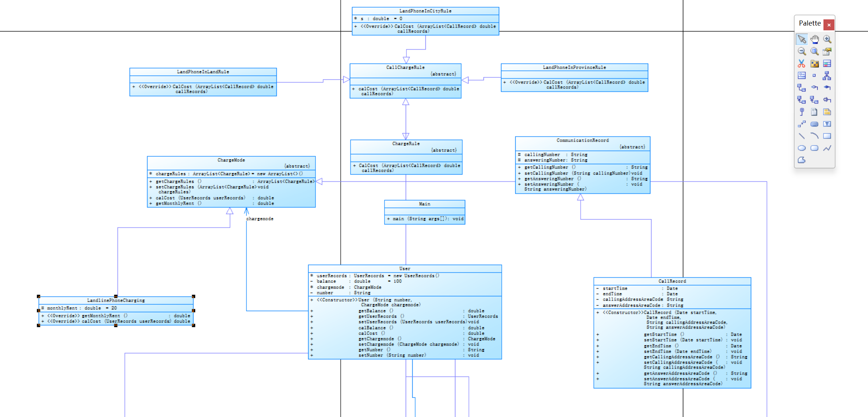
Task: Pick the Polyline drawing tool
Action: (x=827, y=148)
